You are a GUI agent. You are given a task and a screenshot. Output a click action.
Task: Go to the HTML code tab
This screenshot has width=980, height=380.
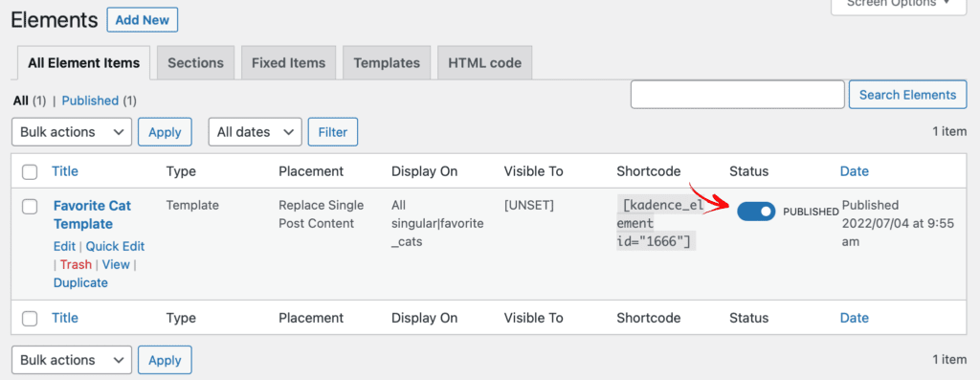coord(485,62)
